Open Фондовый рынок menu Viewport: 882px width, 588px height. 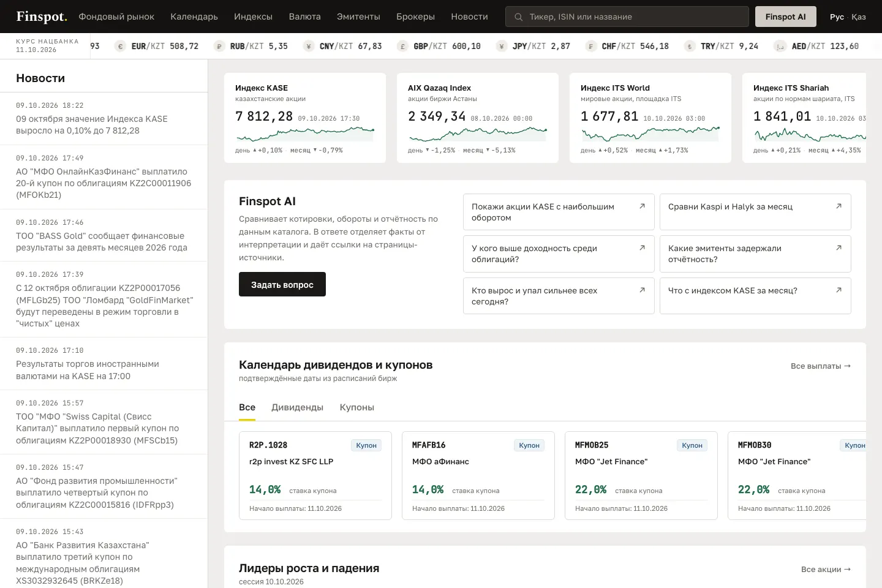click(x=116, y=17)
